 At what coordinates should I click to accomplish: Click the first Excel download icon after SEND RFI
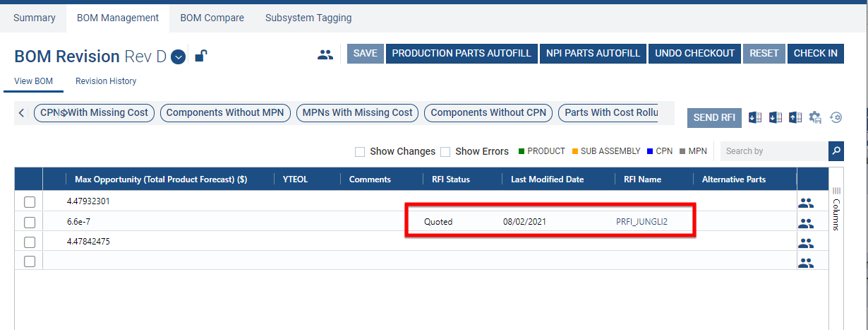[755, 118]
